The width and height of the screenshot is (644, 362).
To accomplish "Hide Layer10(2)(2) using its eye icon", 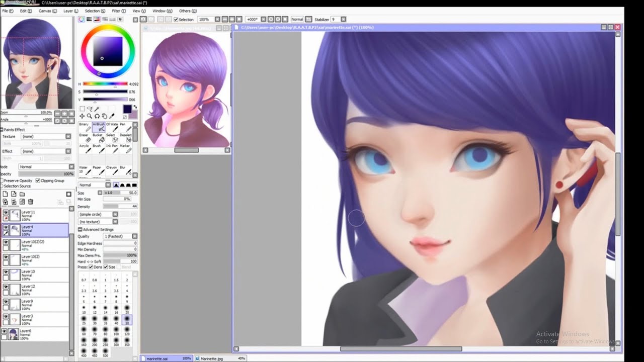I will pyautogui.click(x=6, y=242).
